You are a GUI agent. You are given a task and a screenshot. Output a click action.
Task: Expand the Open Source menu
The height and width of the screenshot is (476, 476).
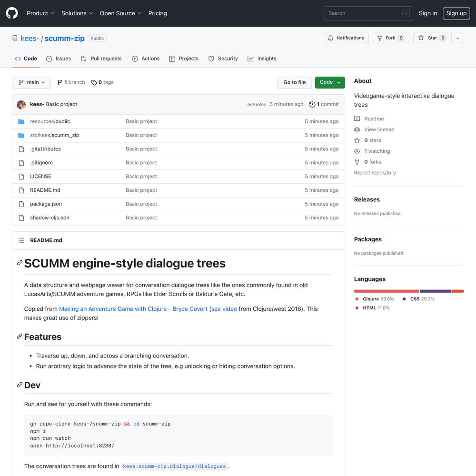pos(120,13)
